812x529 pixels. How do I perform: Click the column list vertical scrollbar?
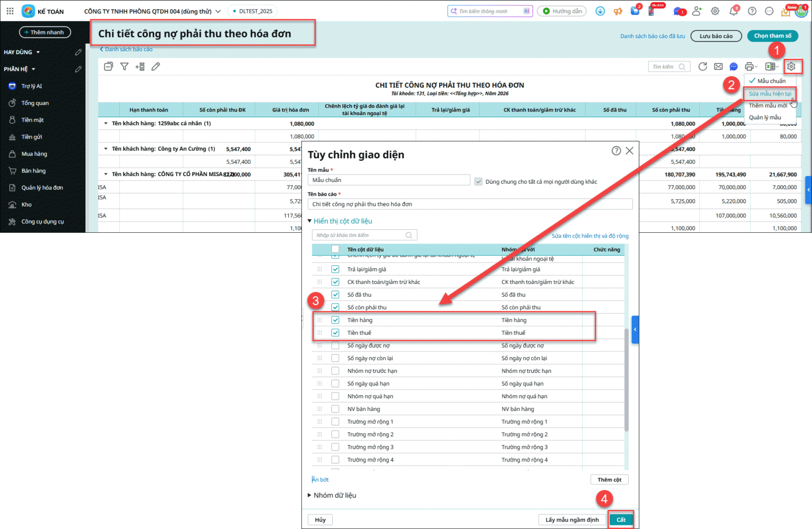tap(626, 380)
